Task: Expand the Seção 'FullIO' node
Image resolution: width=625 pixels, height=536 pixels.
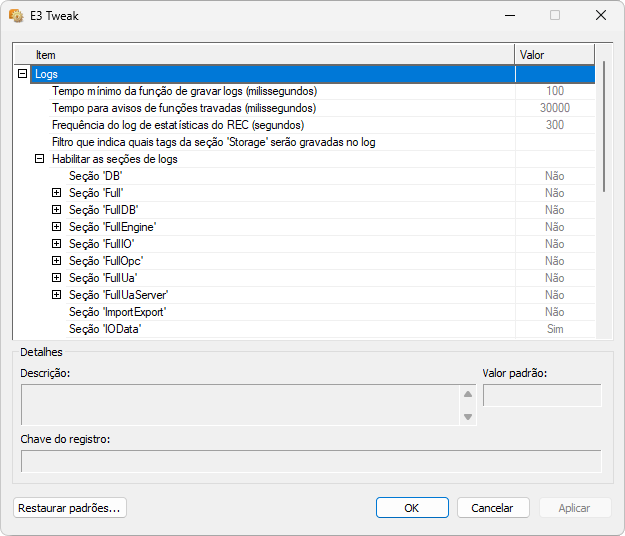Action: pyautogui.click(x=57, y=244)
